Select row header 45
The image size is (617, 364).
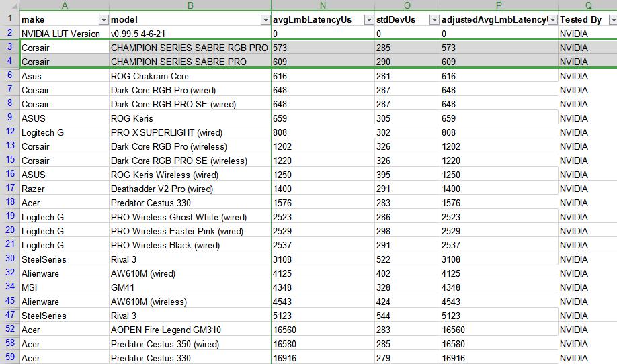click(x=10, y=301)
